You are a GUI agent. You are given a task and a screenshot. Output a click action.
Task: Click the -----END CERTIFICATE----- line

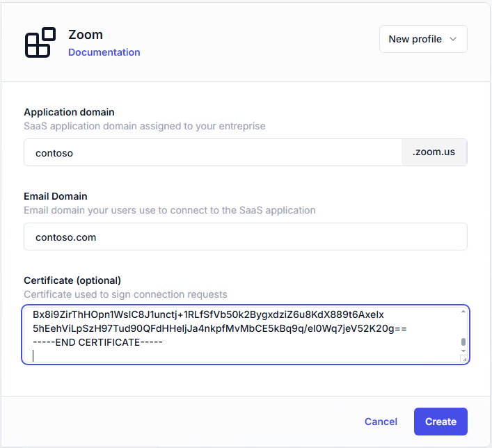coord(97,342)
